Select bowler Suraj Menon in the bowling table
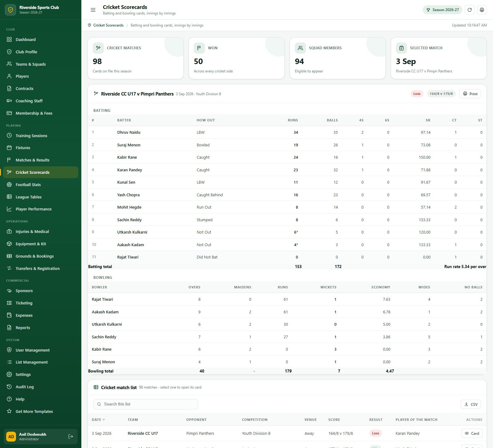Viewport: 493px width, 448px height. [x=103, y=362]
